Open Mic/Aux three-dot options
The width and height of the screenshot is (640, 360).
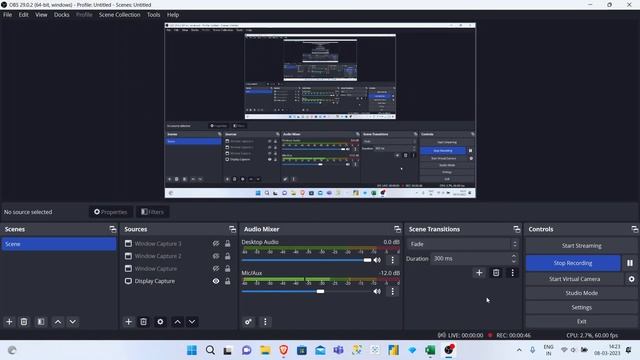click(x=393, y=291)
